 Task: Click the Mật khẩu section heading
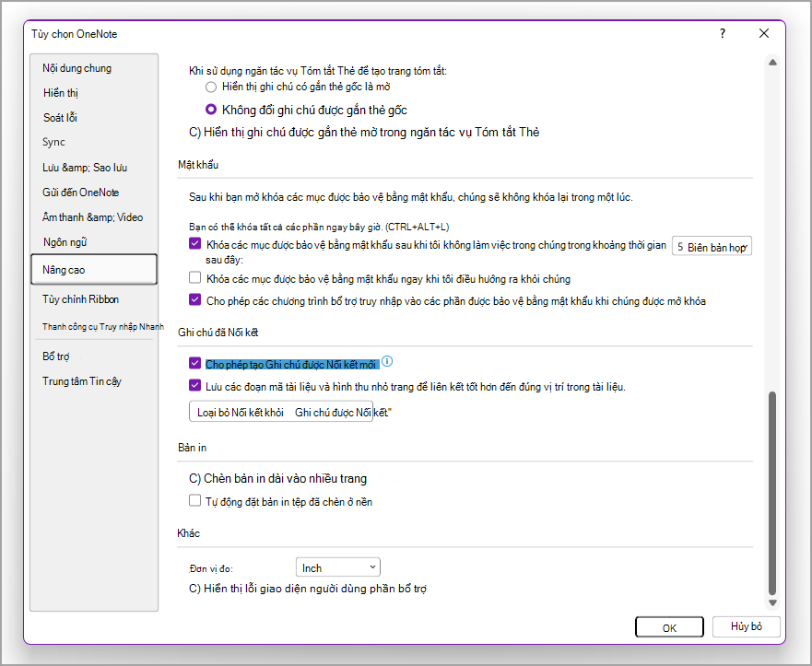(198, 165)
